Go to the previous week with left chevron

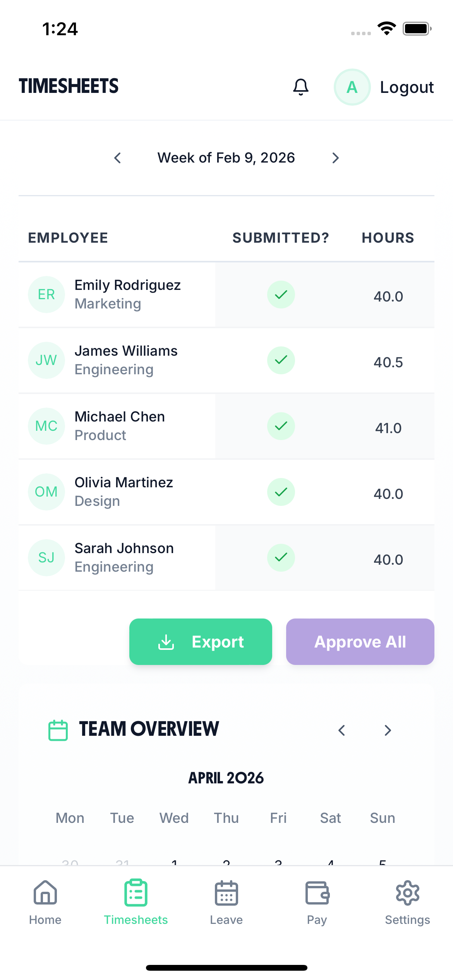point(118,158)
